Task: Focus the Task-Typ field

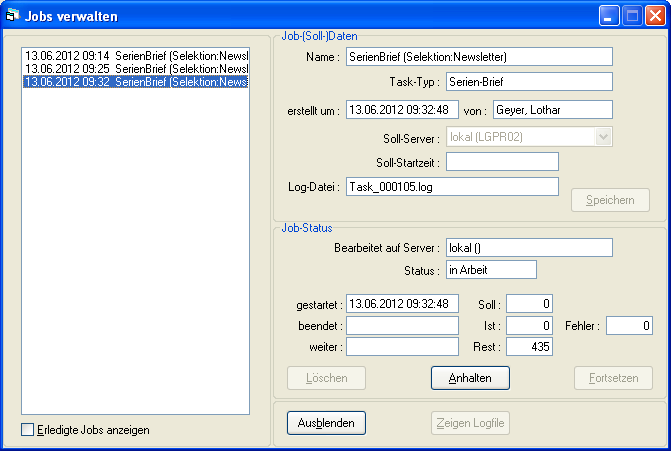Action: (528, 82)
